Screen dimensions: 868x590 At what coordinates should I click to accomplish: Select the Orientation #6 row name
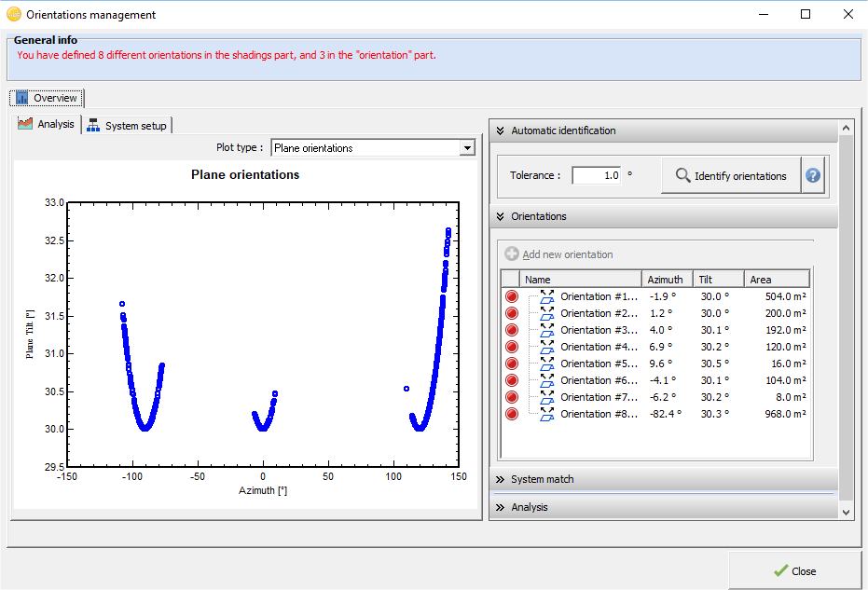point(599,381)
